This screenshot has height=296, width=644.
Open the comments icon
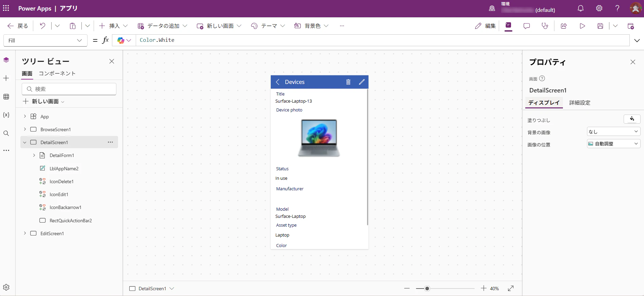click(x=527, y=26)
